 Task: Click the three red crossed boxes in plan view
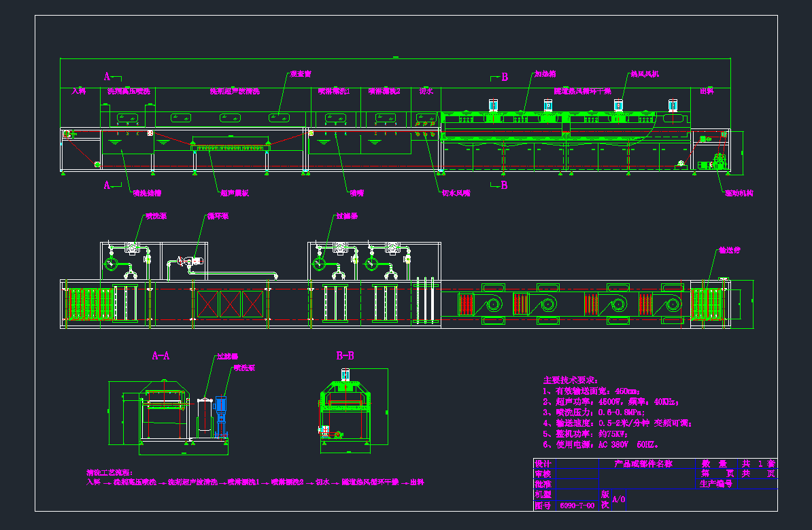(x=230, y=304)
